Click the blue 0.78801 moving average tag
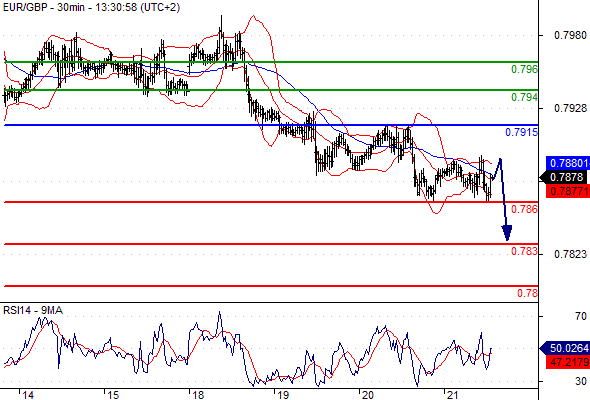 [567, 163]
